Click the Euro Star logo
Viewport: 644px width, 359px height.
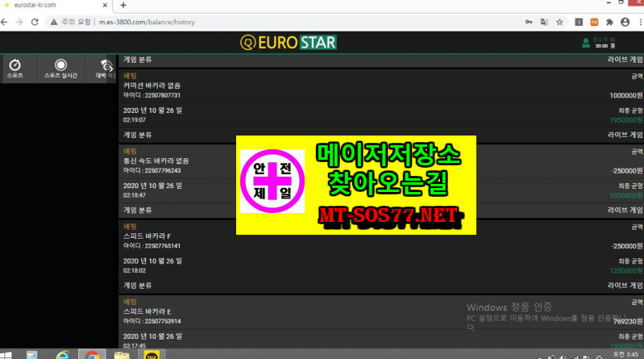tap(289, 43)
